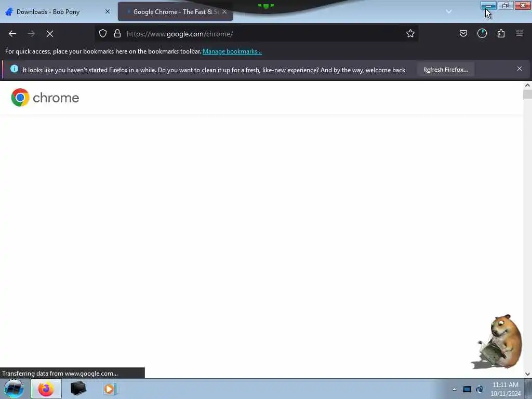Open the Windows Start menu
The width and height of the screenshot is (532, 399).
pyautogui.click(x=14, y=389)
